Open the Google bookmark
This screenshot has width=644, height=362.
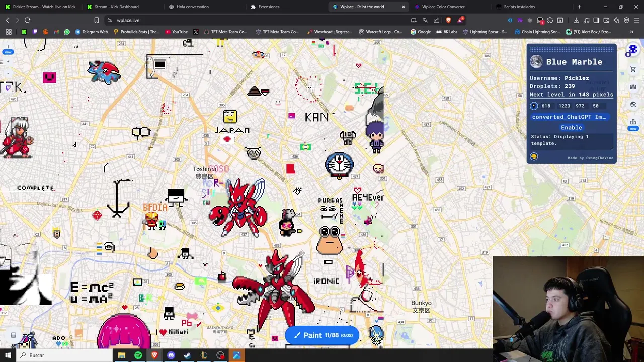[x=420, y=32]
